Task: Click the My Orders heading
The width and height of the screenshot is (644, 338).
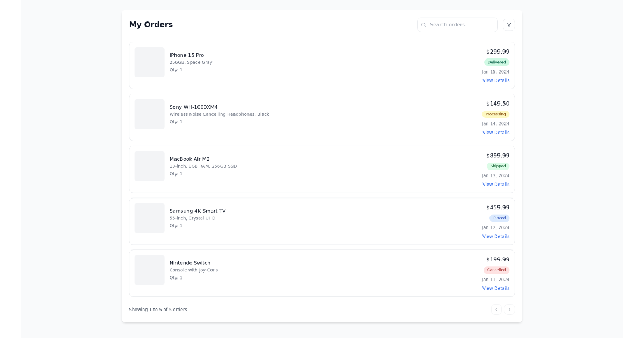Action: [x=151, y=24]
